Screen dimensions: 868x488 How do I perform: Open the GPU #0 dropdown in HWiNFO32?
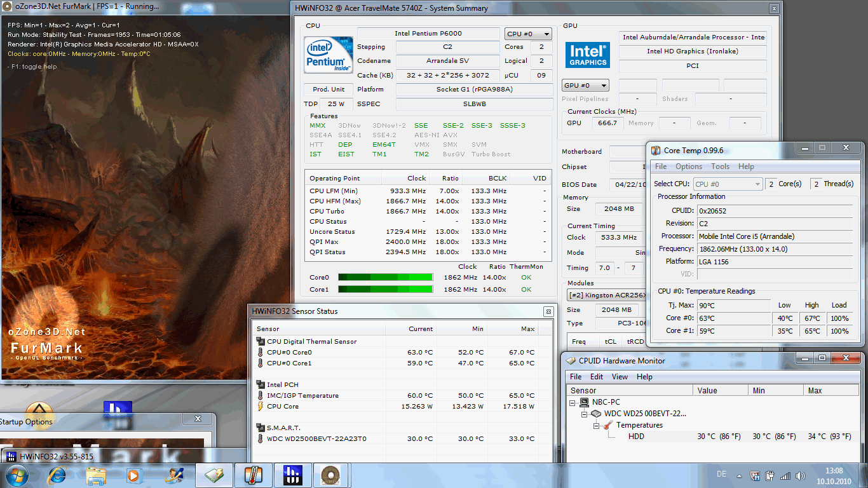[x=585, y=85]
